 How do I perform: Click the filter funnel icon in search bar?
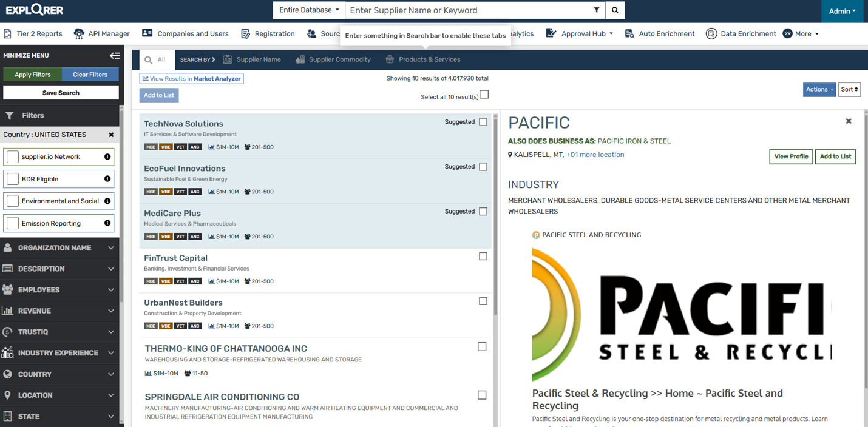coord(597,10)
